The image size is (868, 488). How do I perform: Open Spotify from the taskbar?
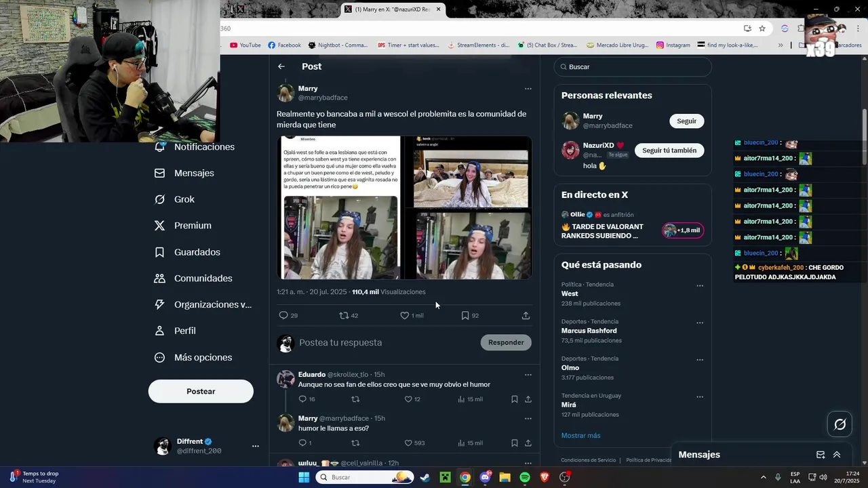point(525,477)
